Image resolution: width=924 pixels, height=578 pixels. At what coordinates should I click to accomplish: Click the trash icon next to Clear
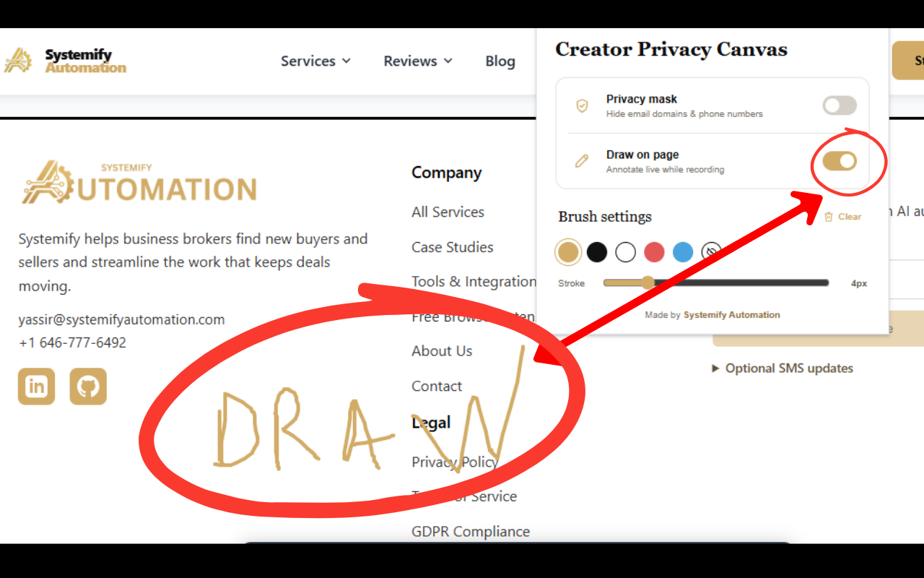pyautogui.click(x=829, y=217)
